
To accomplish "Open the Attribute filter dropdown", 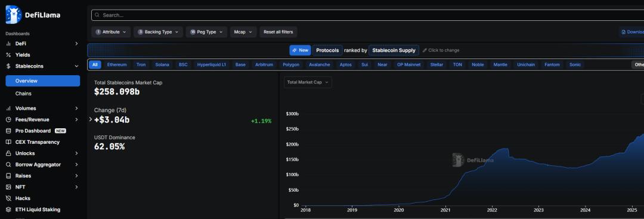I will pos(111,32).
